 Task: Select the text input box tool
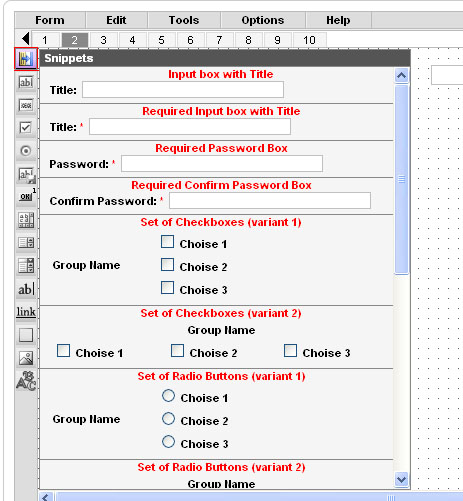point(26,82)
